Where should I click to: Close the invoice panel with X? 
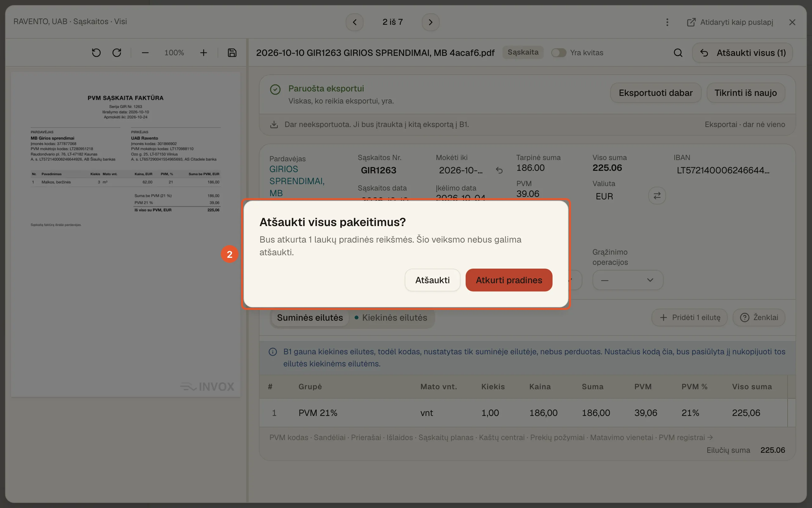pyautogui.click(x=792, y=22)
